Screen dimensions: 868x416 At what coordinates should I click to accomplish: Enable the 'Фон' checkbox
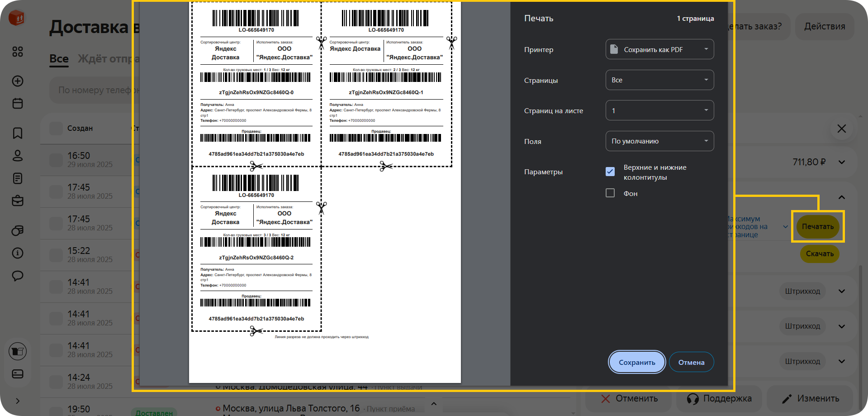pyautogui.click(x=610, y=193)
